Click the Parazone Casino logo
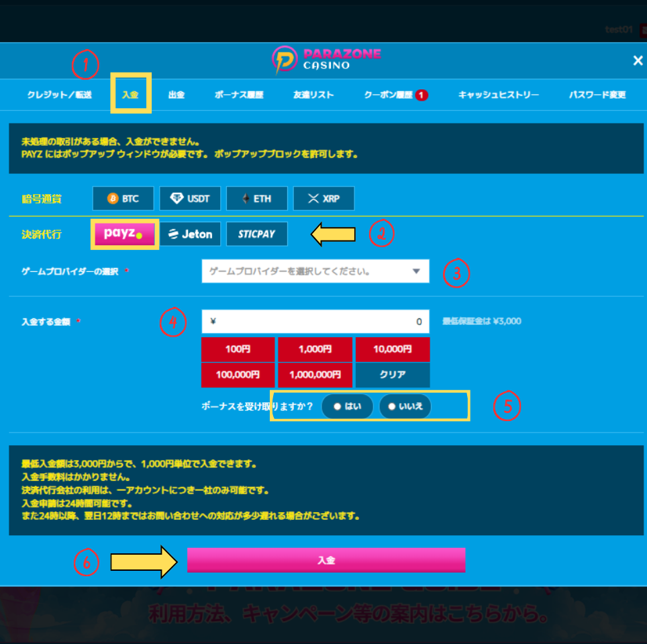647x644 pixels. (x=326, y=60)
